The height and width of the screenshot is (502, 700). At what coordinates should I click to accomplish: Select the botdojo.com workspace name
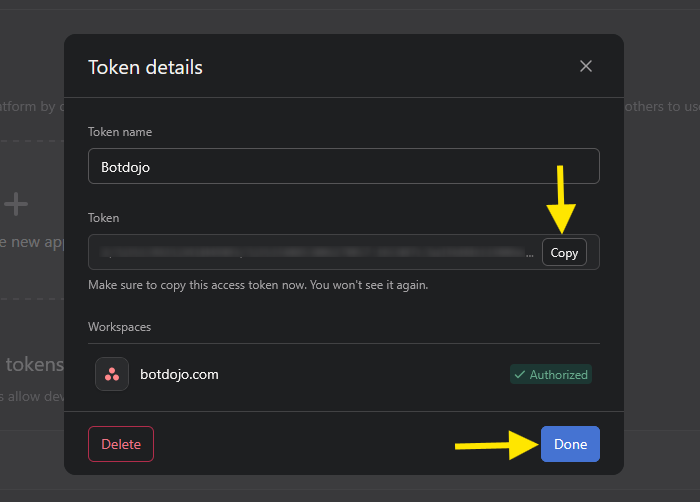point(179,374)
